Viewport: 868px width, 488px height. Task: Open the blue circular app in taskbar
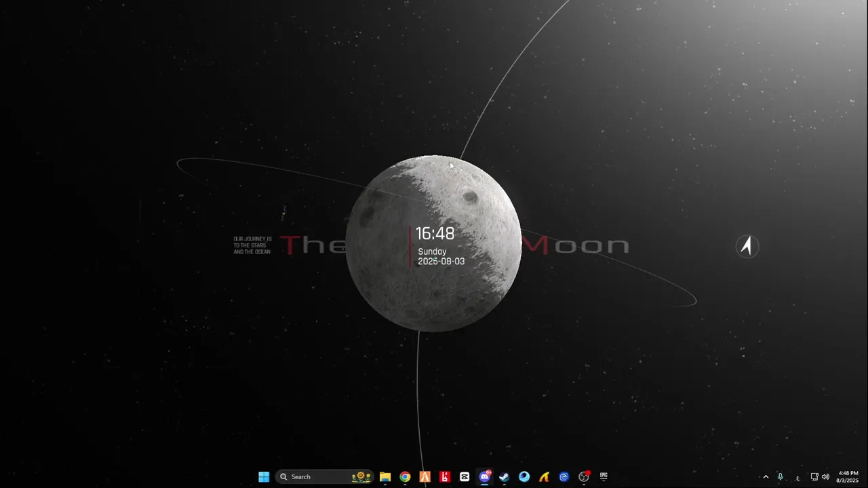[x=524, y=476]
